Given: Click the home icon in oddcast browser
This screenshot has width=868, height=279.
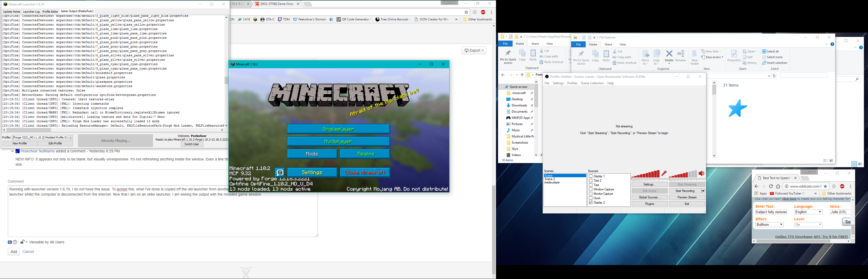Looking at the screenshot, I should tap(778, 186).
